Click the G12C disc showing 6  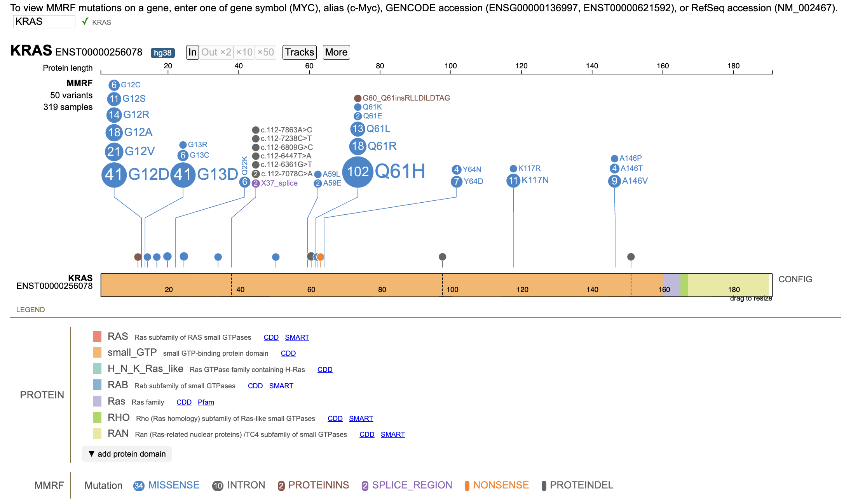point(114,85)
